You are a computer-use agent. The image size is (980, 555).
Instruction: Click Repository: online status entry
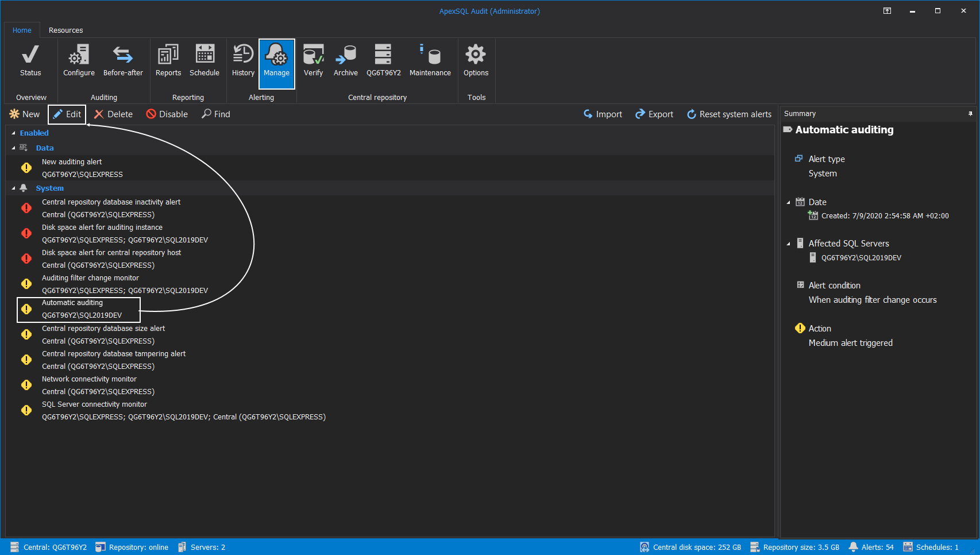point(132,547)
